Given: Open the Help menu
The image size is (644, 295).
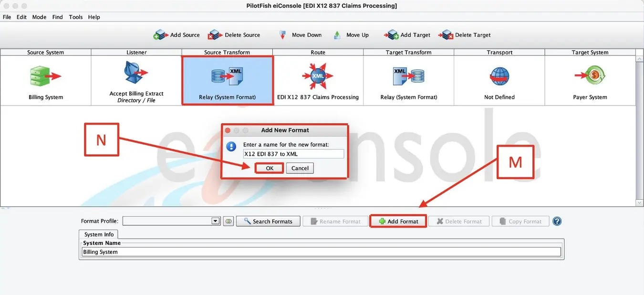Looking at the screenshot, I should click(94, 17).
